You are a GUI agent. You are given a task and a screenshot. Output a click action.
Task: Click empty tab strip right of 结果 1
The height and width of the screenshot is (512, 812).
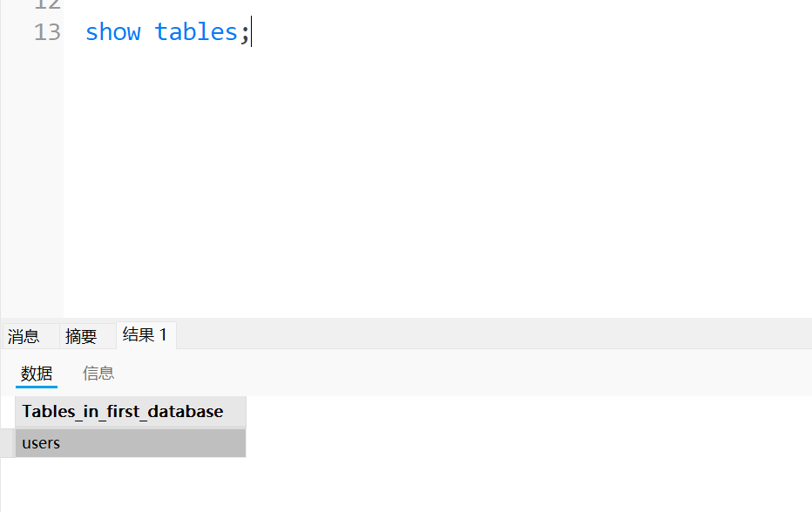click(x=488, y=334)
